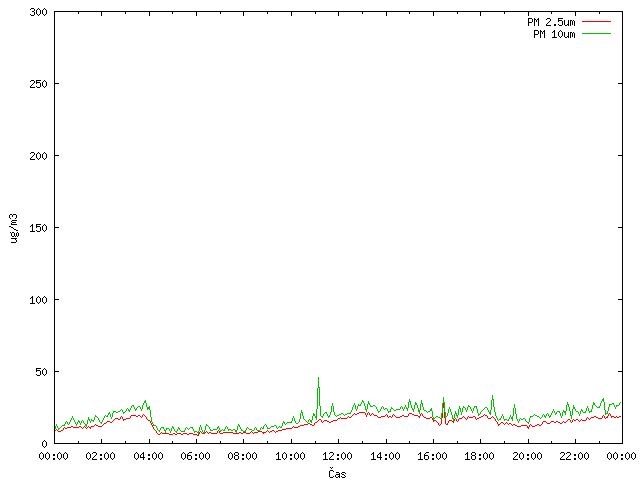Click the Čas x-axis title
The height and width of the screenshot is (480, 640).
click(x=337, y=473)
